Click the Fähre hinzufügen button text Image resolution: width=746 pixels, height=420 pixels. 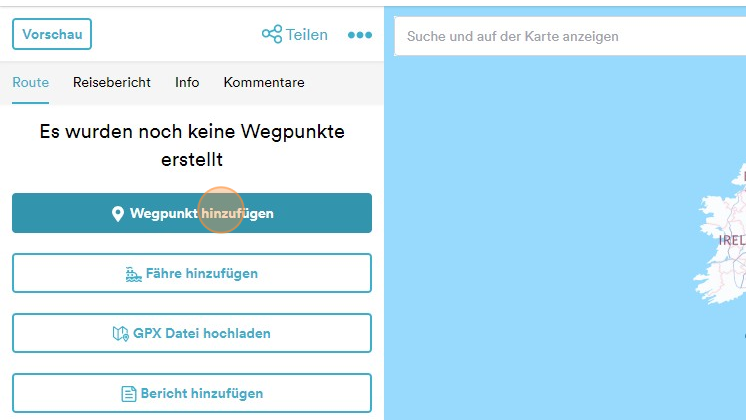tap(202, 274)
